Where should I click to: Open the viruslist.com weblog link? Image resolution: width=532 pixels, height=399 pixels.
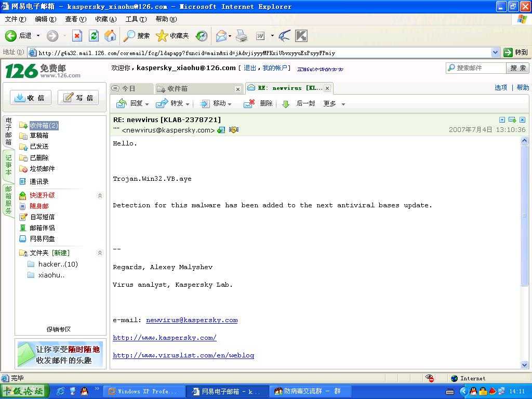(x=183, y=355)
